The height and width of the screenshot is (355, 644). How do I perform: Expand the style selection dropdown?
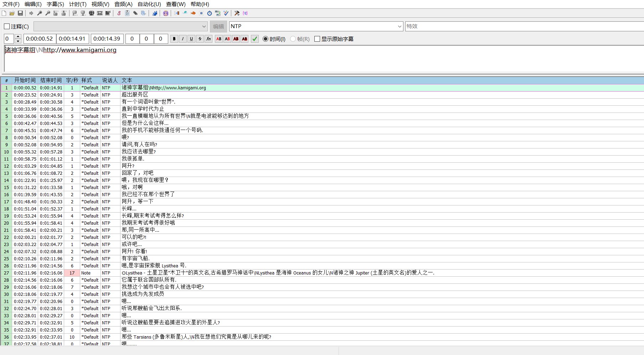(204, 26)
